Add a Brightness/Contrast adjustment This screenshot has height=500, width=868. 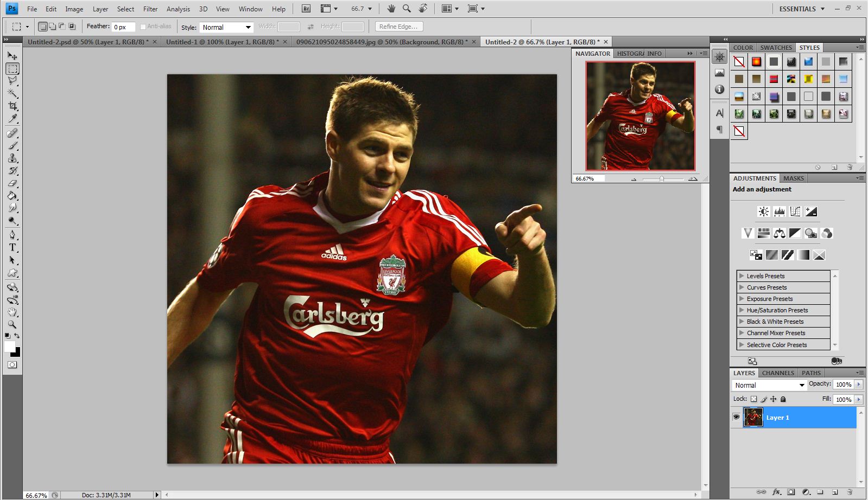coord(764,211)
